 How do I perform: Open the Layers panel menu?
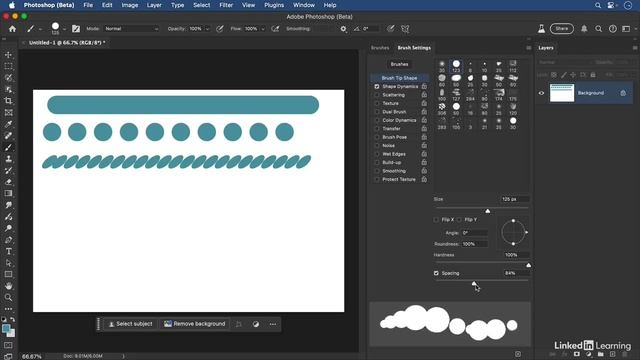pyautogui.click(x=635, y=48)
